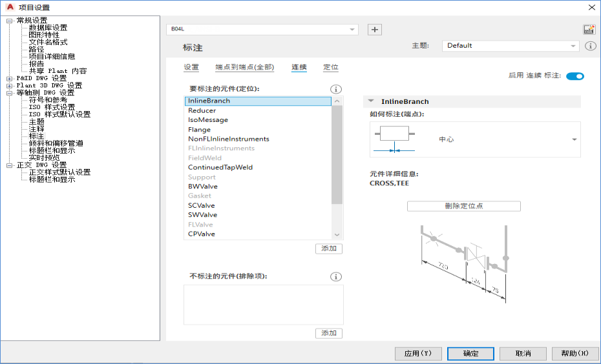The height and width of the screenshot is (364, 601).
Task: Collapse the 正交 DWG 设置 tree node
Action: (x=9, y=165)
